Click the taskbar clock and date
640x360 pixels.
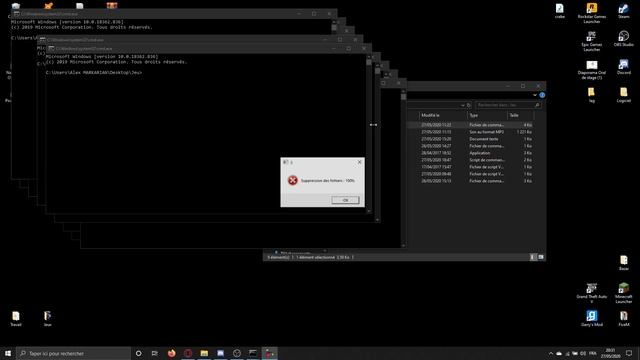(x=610, y=353)
